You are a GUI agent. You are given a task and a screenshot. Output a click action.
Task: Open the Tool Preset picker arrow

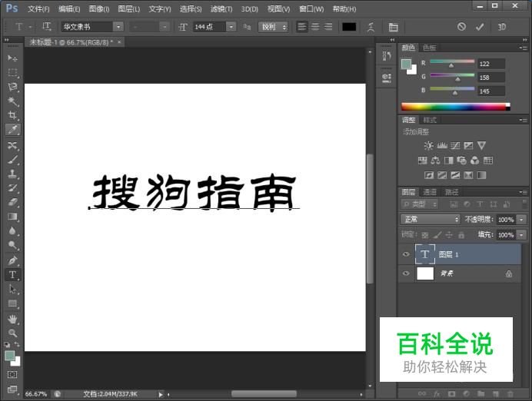[30, 27]
